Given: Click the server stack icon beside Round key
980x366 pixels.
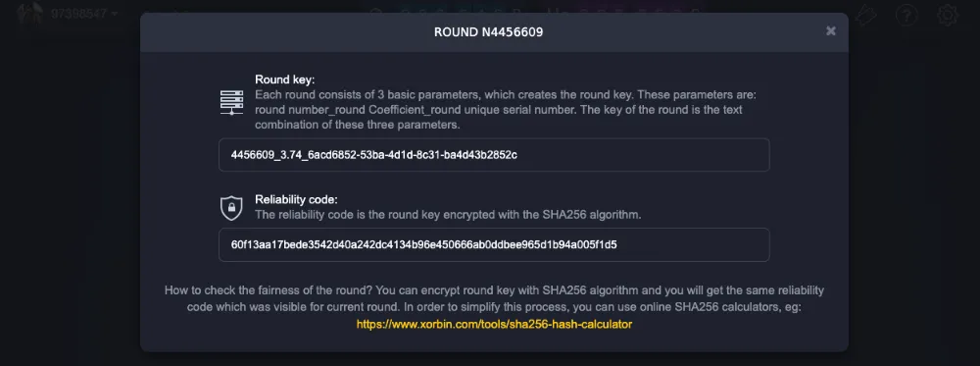Looking at the screenshot, I should (232, 102).
